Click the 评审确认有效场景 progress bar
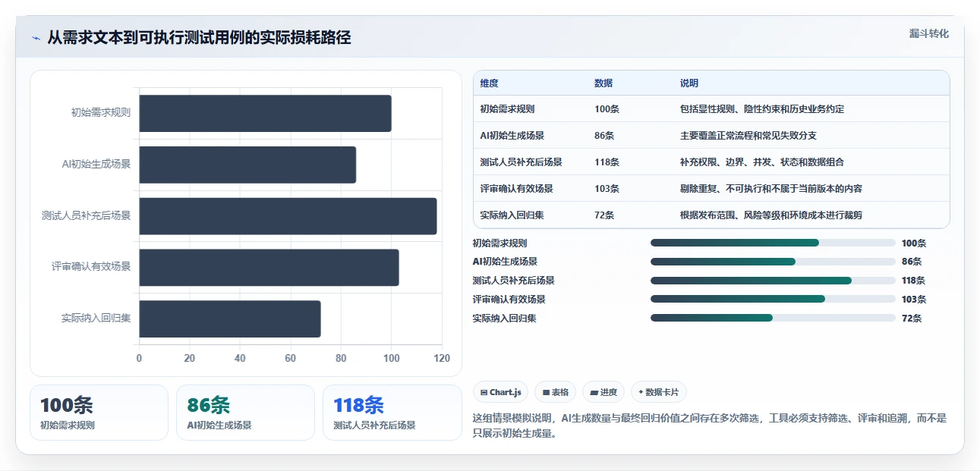Viewport: 980px width, 471px height. (773, 299)
